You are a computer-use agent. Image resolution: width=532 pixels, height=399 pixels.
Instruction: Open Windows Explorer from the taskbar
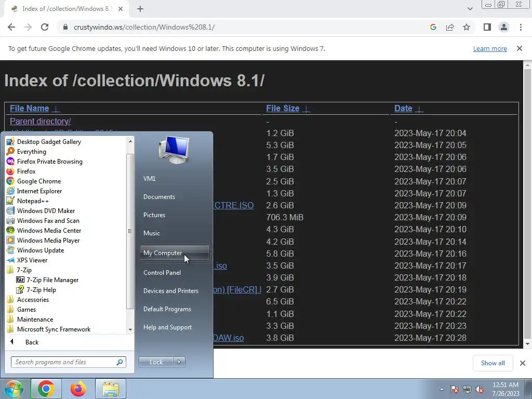[x=111, y=389]
